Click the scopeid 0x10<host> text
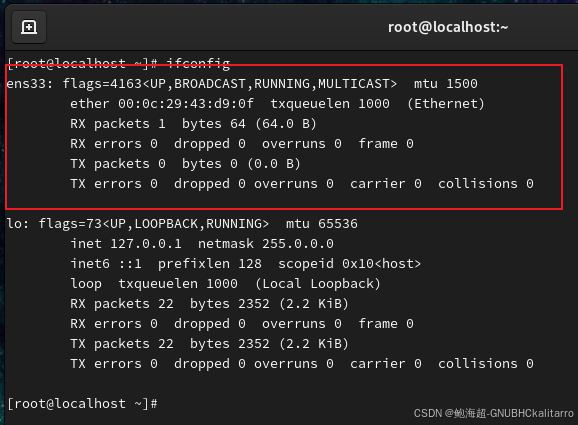This screenshot has height=425, width=578. click(349, 264)
